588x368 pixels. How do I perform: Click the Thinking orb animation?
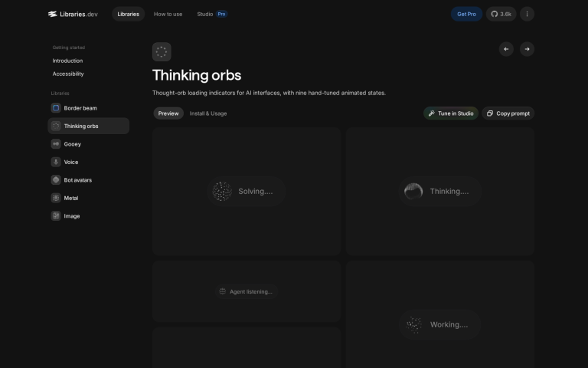click(x=413, y=192)
